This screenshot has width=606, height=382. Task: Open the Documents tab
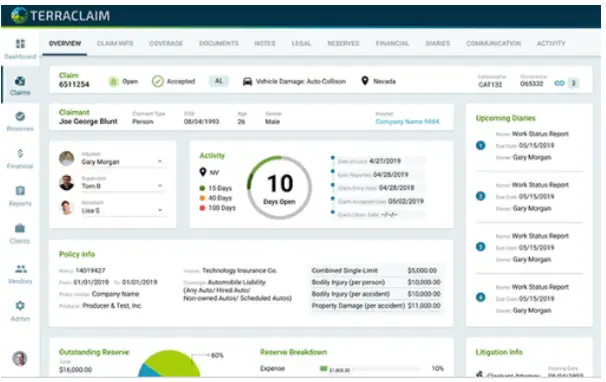(x=219, y=43)
